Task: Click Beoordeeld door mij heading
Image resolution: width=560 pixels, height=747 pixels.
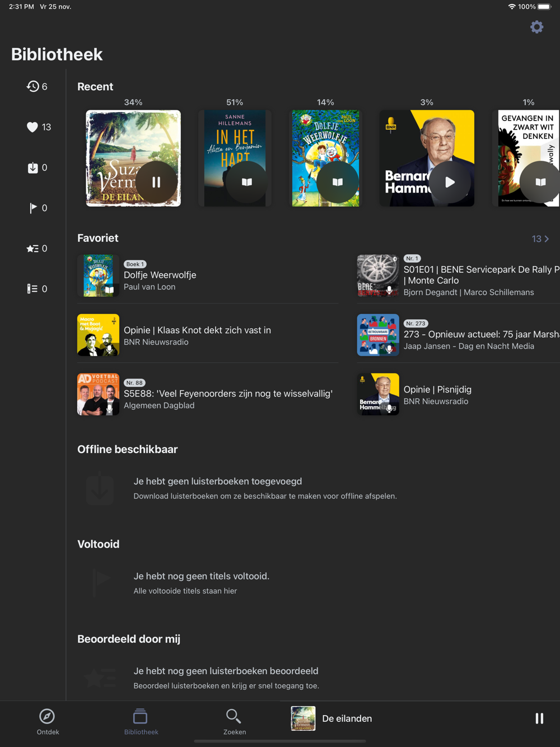Action: [x=129, y=639]
